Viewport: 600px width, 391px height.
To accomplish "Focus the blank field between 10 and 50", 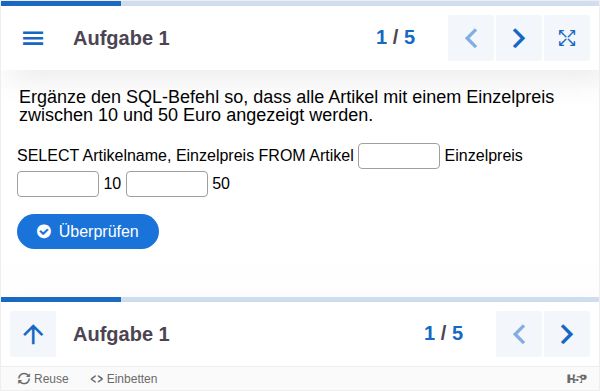I will 167,184.
